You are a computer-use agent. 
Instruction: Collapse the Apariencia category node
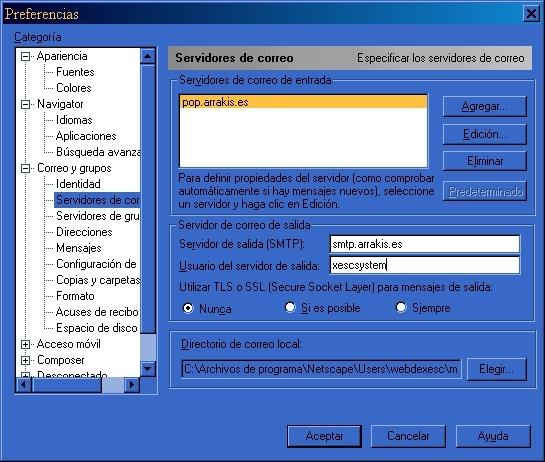25,57
